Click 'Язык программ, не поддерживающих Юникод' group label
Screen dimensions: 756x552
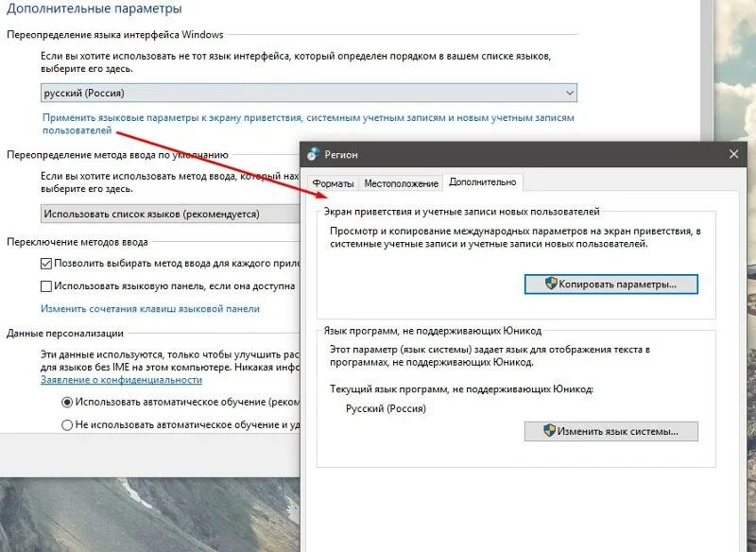(x=433, y=331)
